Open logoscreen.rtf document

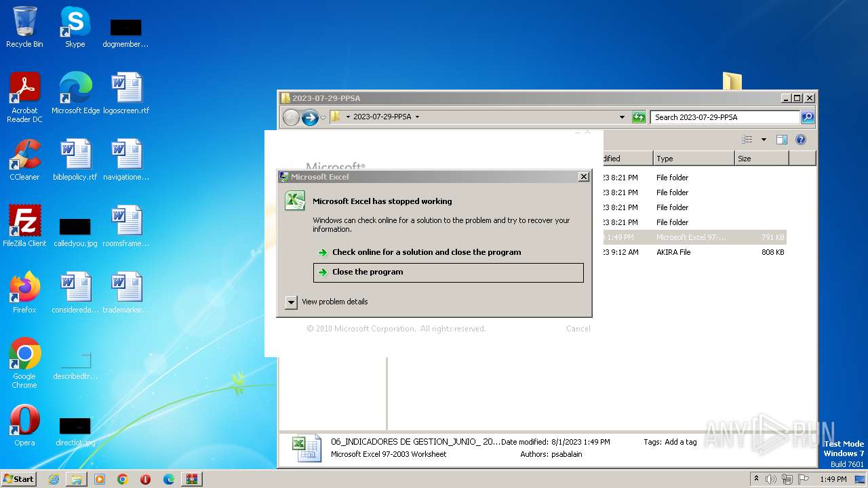pyautogui.click(x=126, y=94)
